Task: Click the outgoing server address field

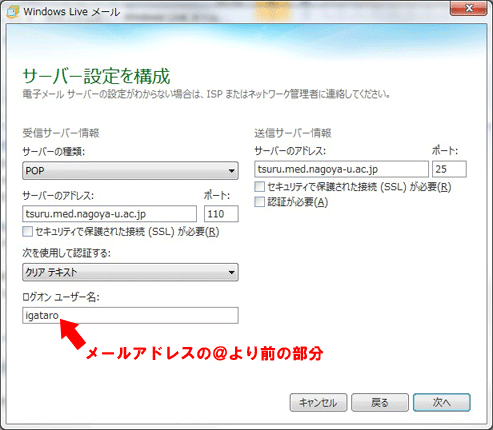Action: coord(341,169)
